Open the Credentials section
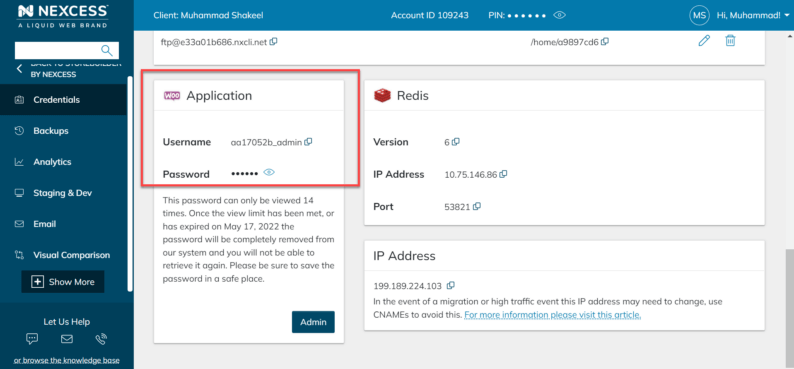794x369 pixels. 63,100
